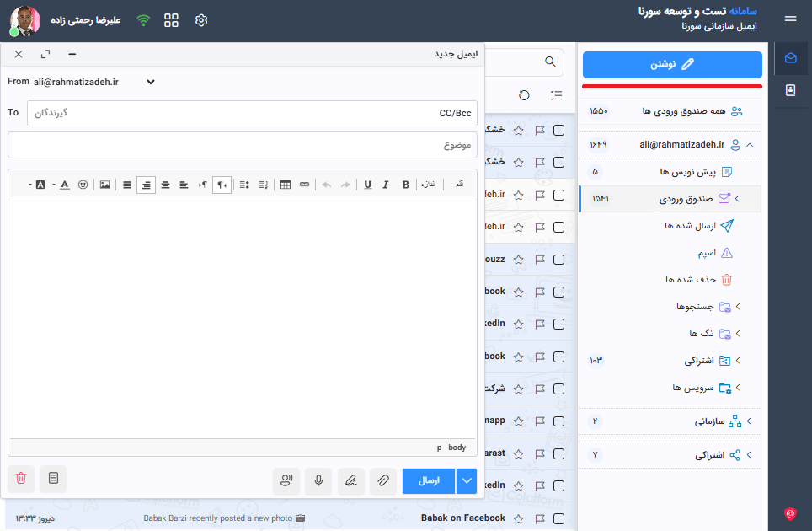
Task: Click the microphone voice recording icon
Action: 318,480
